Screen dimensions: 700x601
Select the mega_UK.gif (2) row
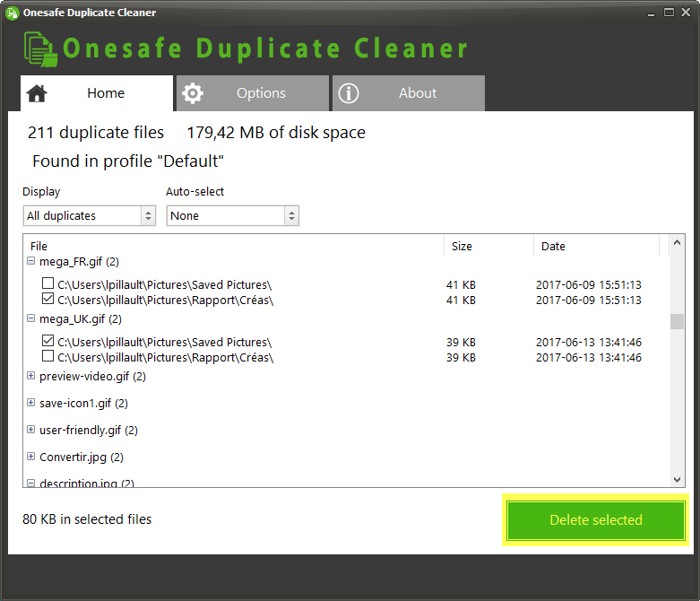81,319
